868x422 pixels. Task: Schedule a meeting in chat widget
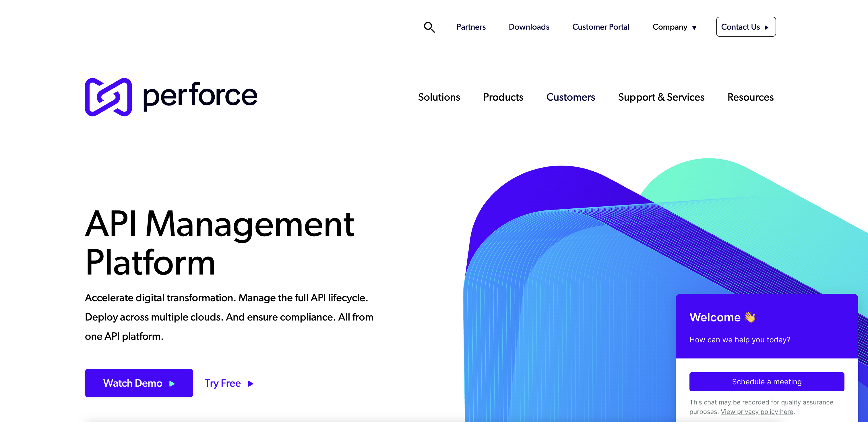click(x=766, y=381)
